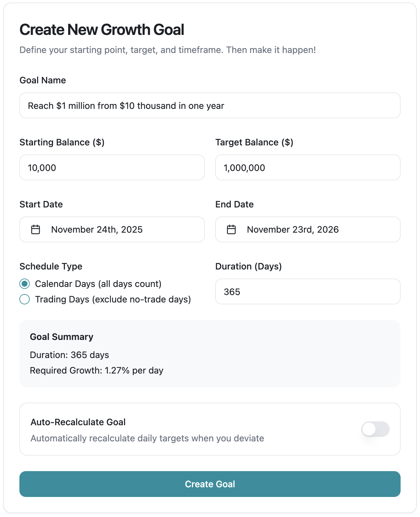
Task: Focus the Goal Name text field
Action: click(210, 106)
